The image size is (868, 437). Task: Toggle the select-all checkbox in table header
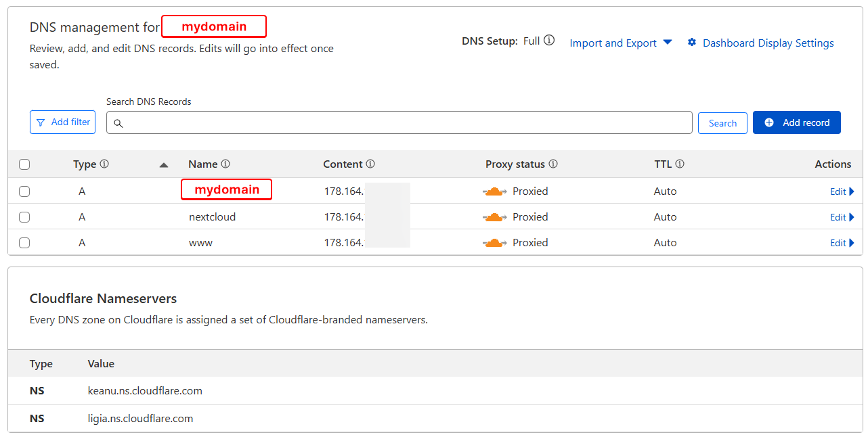pos(24,164)
